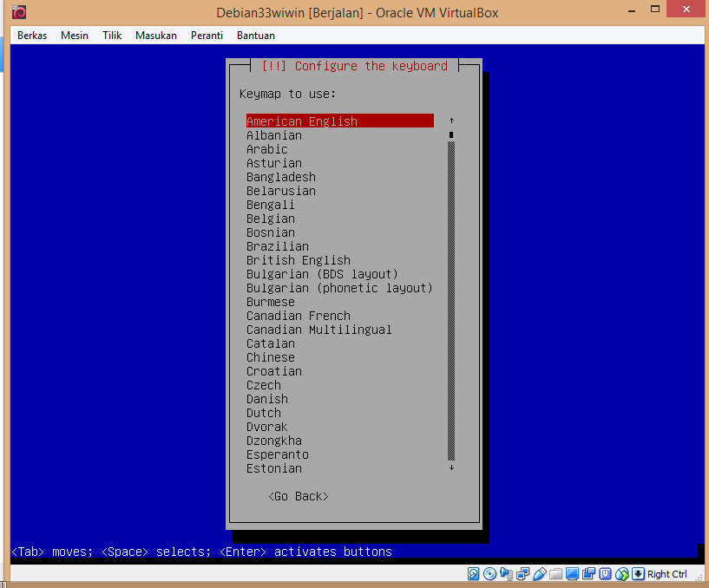Open the Bantuan menu
Screen dimensions: 709x588
(x=256, y=36)
